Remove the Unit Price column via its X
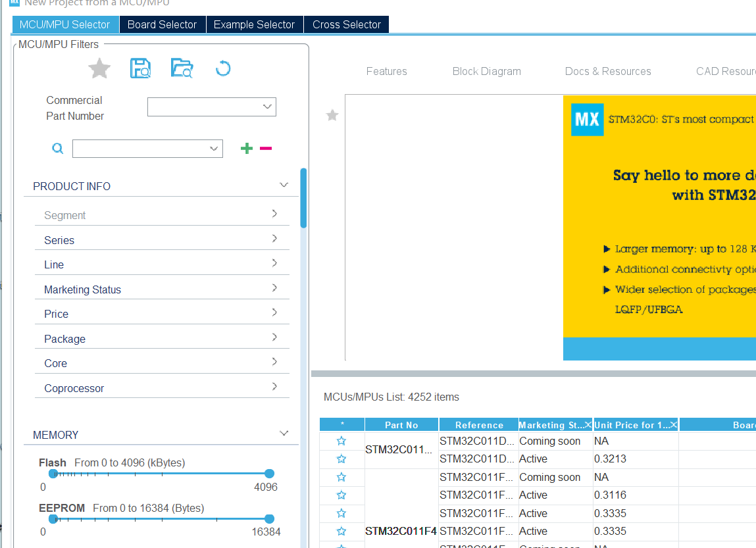This screenshot has height=548, width=756. point(674,424)
